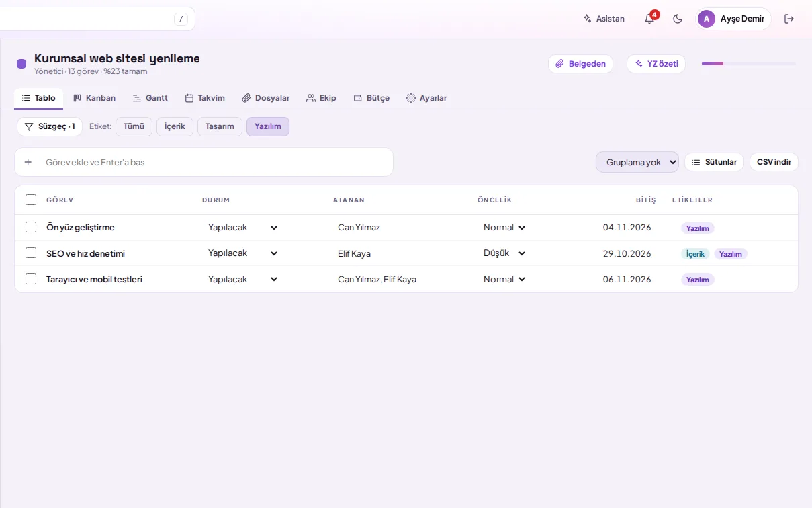Click paperclip icon in Belgeden button
Viewport: 812px width, 508px height.
[x=559, y=64]
